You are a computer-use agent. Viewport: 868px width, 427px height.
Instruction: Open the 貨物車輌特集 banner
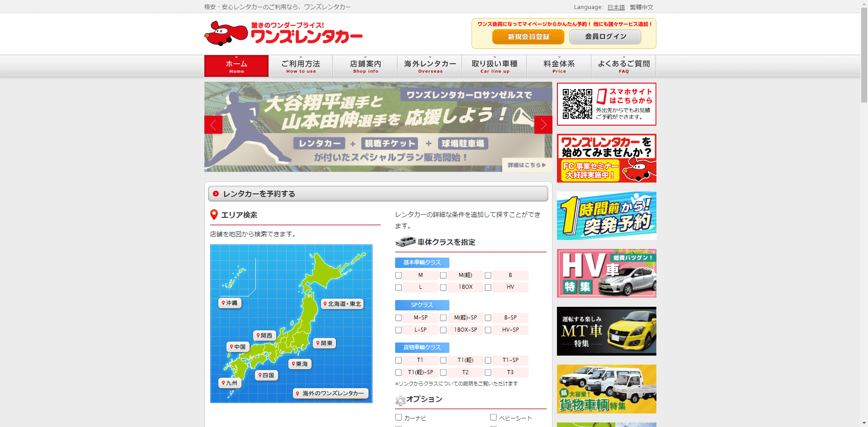(x=607, y=389)
